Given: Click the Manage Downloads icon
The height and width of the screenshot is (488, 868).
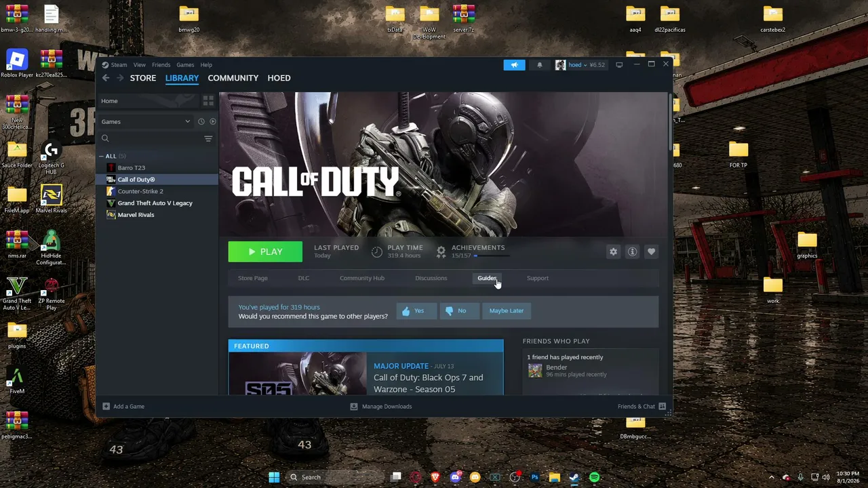Looking at the screenshot, I should pyautogui.click(x=353, y=406).
